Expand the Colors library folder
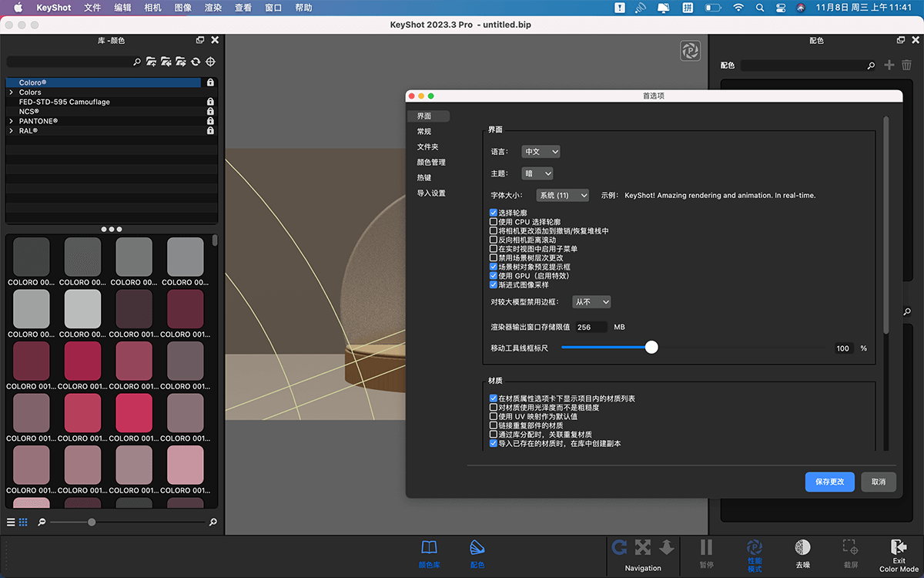The image size is (924, 578). (11, 92)
